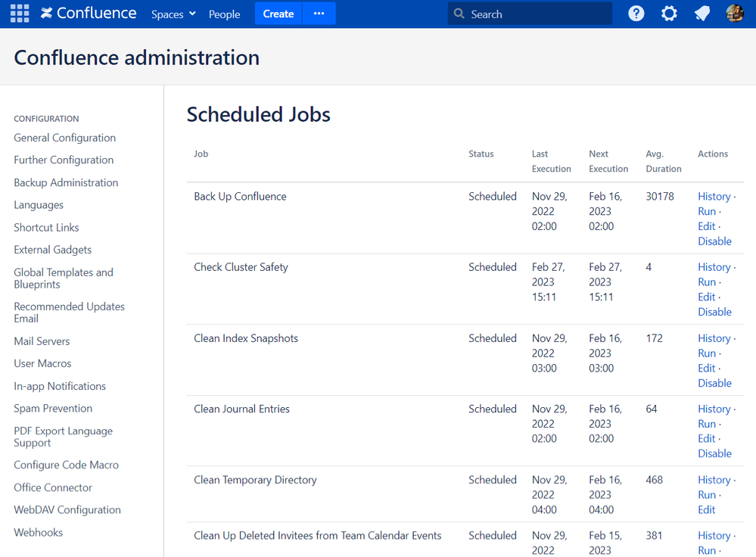Focus the Search input field

(x=530, y=14)
